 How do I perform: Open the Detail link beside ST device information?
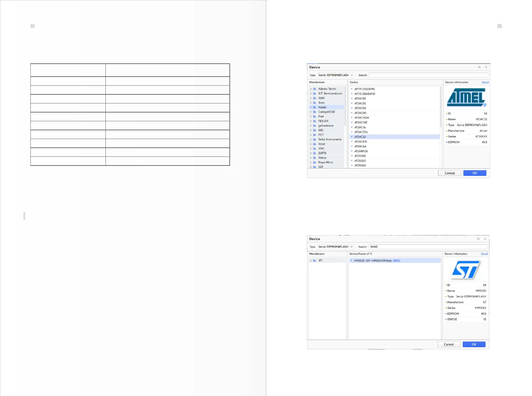(484, 254)
